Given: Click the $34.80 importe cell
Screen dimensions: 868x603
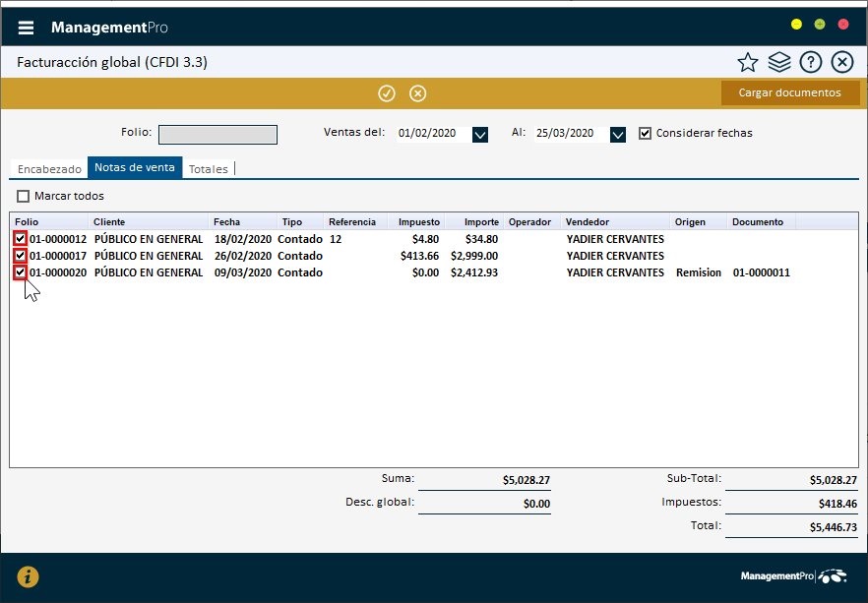Looking at the screenshot, I should [x=481, y=240].
